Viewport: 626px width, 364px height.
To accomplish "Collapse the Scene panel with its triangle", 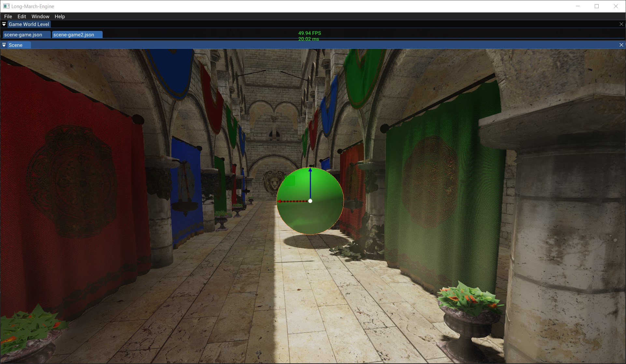I will [x=4, y=45].
